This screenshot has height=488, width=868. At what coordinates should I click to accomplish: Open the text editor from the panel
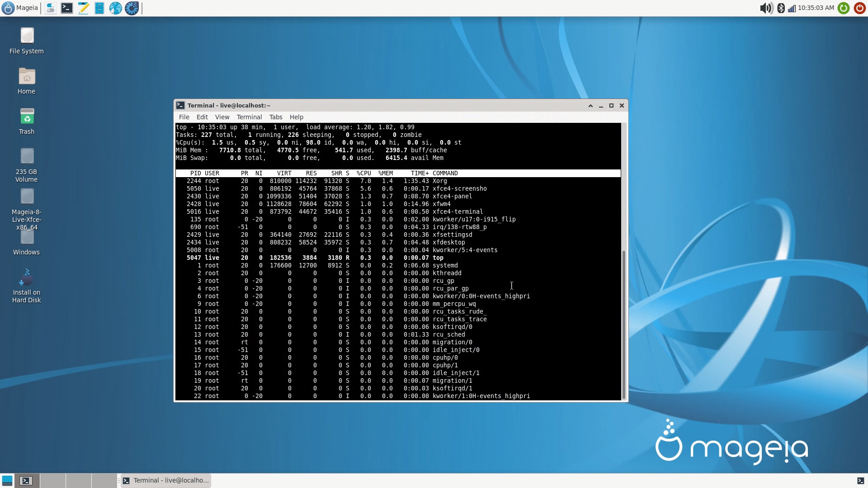click(83, 8)
